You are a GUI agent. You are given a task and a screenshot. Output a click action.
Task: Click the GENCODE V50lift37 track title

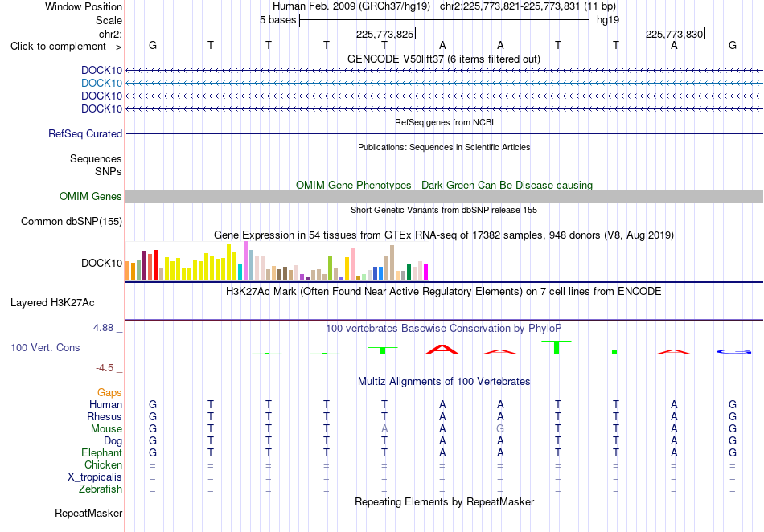click(443, 59)
